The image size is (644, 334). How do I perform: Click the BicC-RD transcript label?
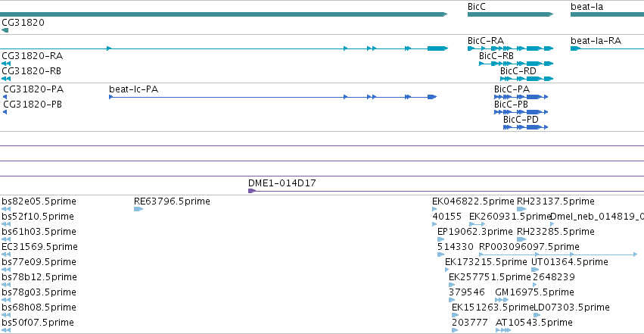518,71
